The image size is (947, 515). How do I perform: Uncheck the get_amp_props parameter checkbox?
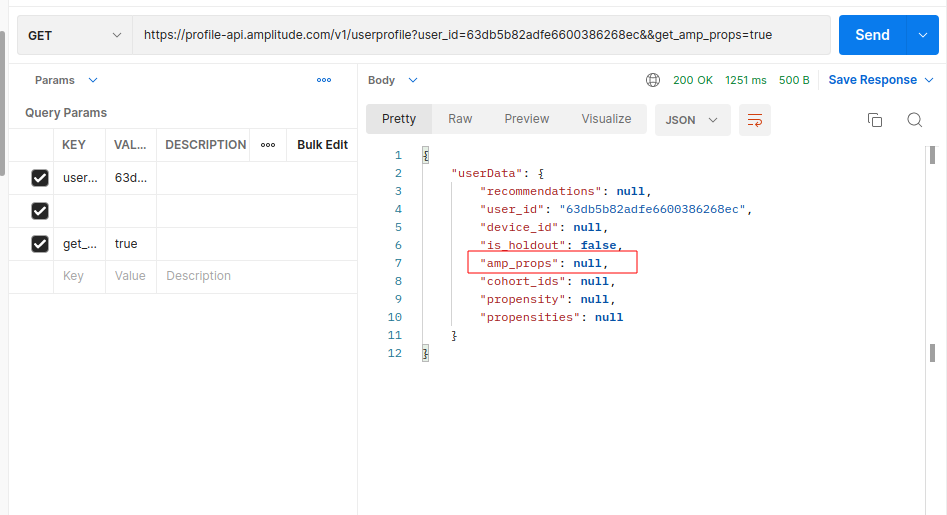40,244
